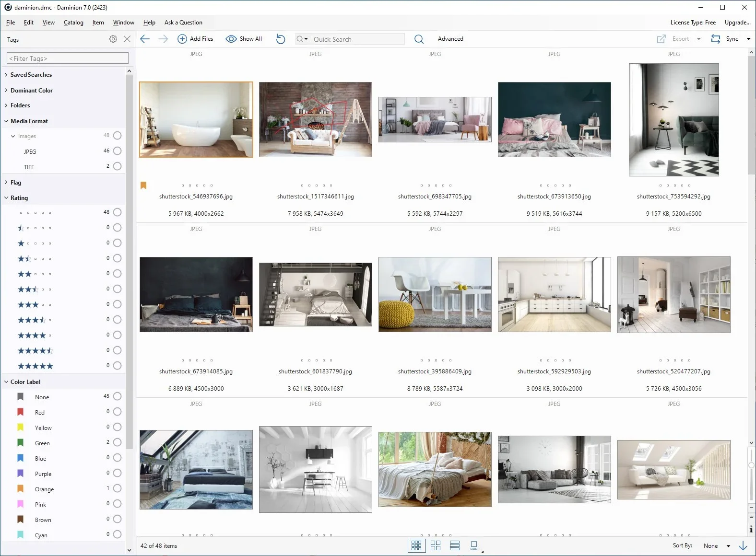Switch to details list view icon
Screen dimensions: 756x556
click(455, 545)
